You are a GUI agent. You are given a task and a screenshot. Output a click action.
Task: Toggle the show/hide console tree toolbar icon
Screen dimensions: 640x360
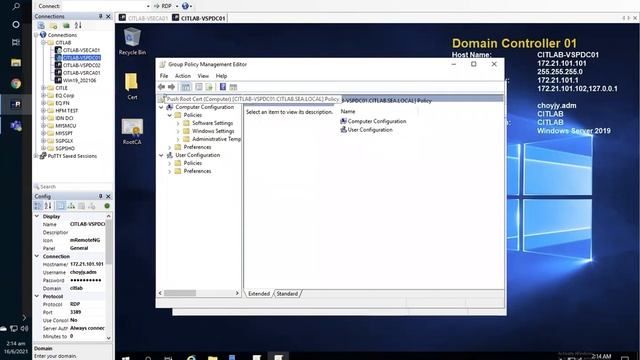tap(186, 87)
